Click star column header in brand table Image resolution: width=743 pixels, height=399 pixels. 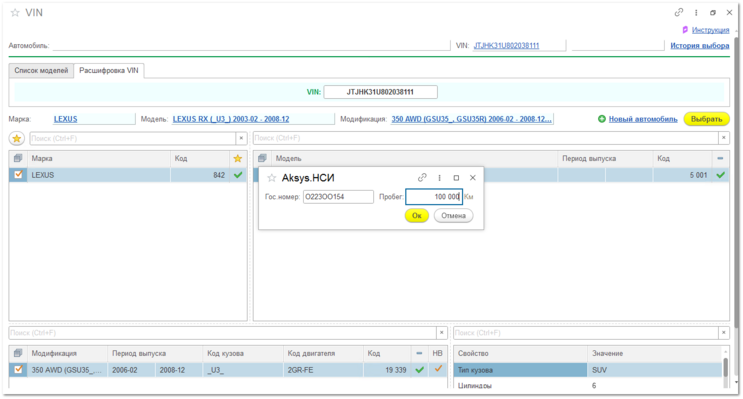[x=238, y=158]
